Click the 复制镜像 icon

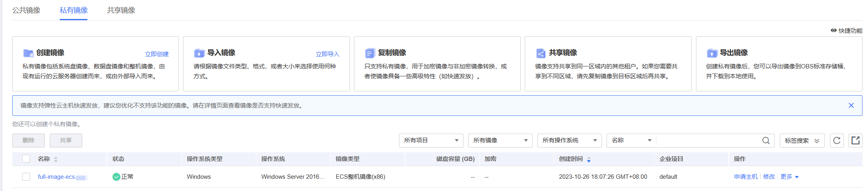coord(370,53)
